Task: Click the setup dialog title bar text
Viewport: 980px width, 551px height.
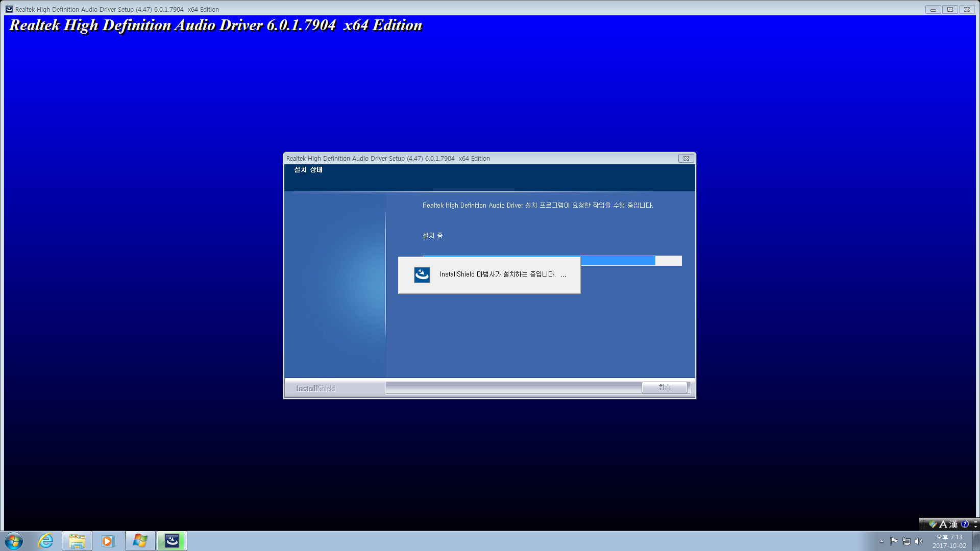Action: pos(388,159)
